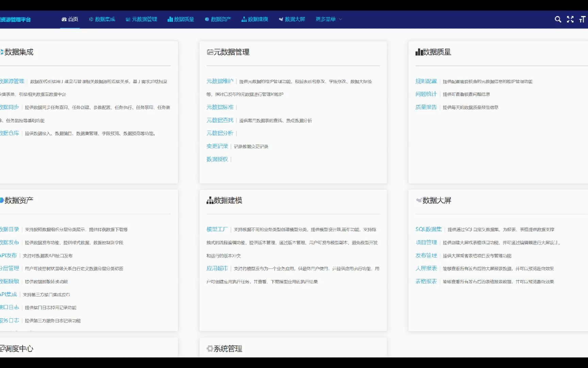Open the 元数据分析 link
This screenshot has width=588, height=368.
220,133
